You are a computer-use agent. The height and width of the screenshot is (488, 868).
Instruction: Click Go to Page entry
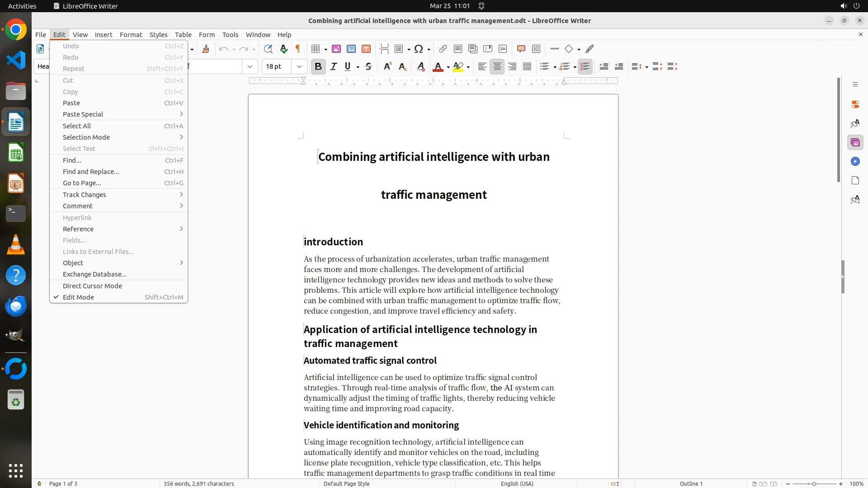(82, 183)
